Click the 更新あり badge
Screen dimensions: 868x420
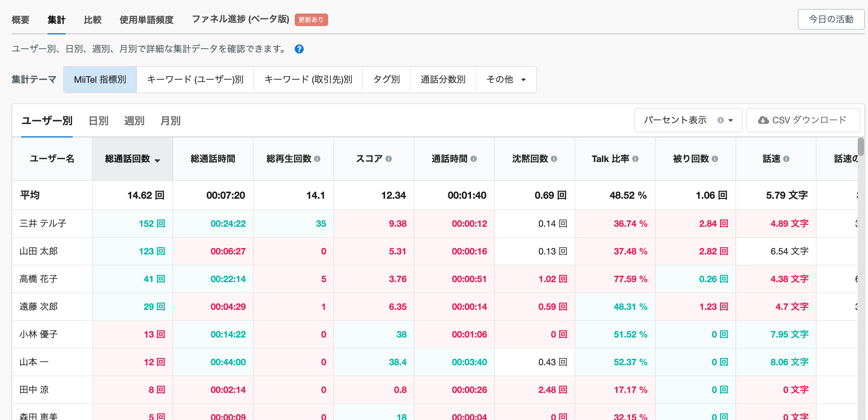[x=311, y=20]
